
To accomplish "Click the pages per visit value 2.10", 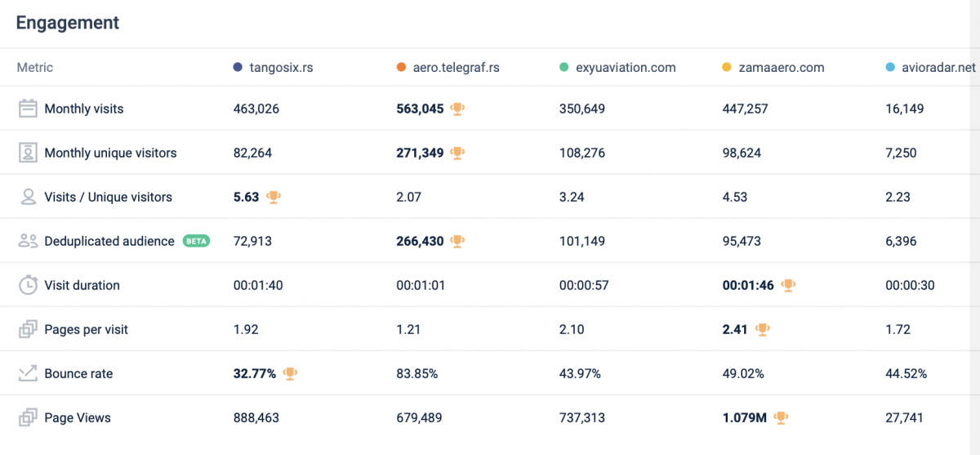I will (x=572, y=329).
